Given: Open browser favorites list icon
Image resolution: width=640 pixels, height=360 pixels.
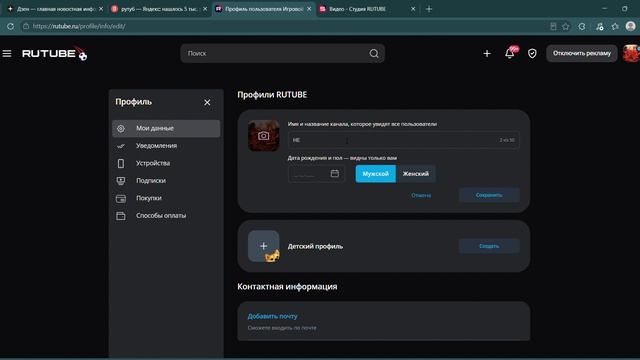Looking at the screenshot, I should point(615,26).
